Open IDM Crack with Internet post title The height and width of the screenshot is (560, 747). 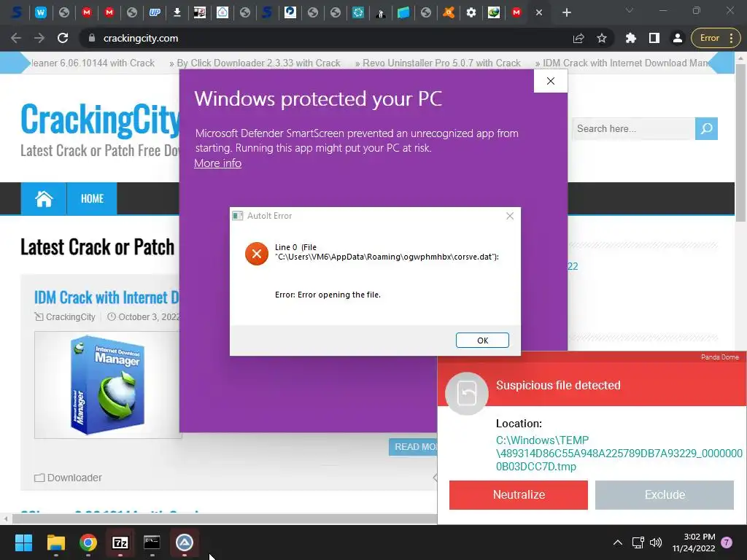pos(107,297)
